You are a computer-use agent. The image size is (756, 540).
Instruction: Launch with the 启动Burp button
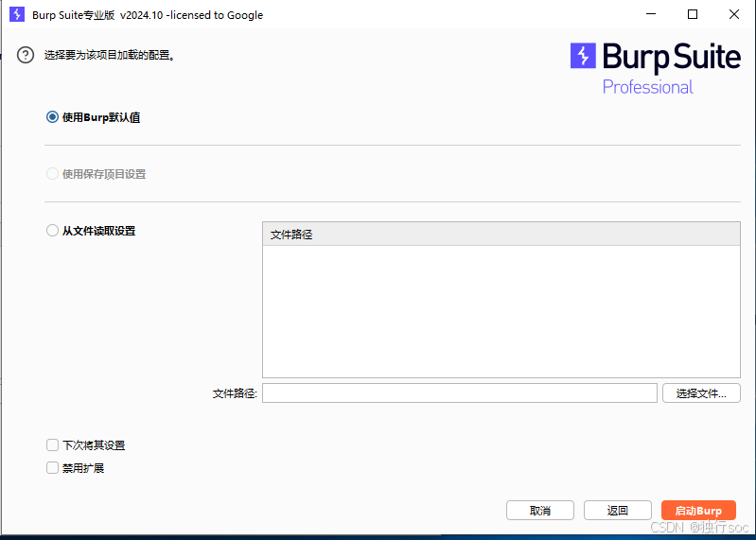pos(698,511)
